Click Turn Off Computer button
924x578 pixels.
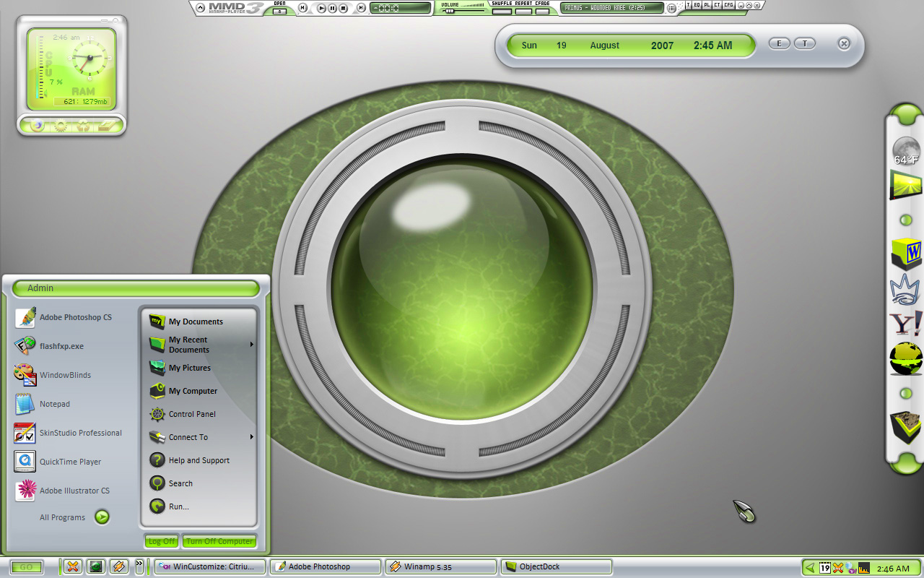[219, 541]
